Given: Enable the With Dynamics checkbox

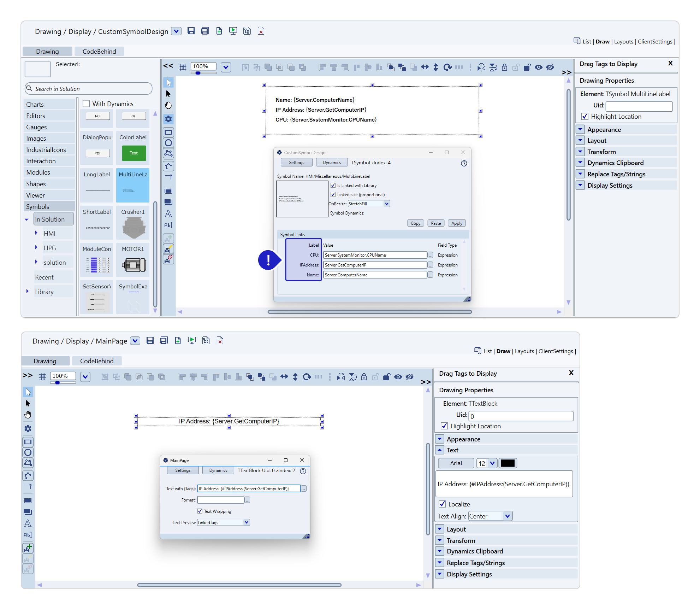Looking at the screenshot, I should 86,104.
